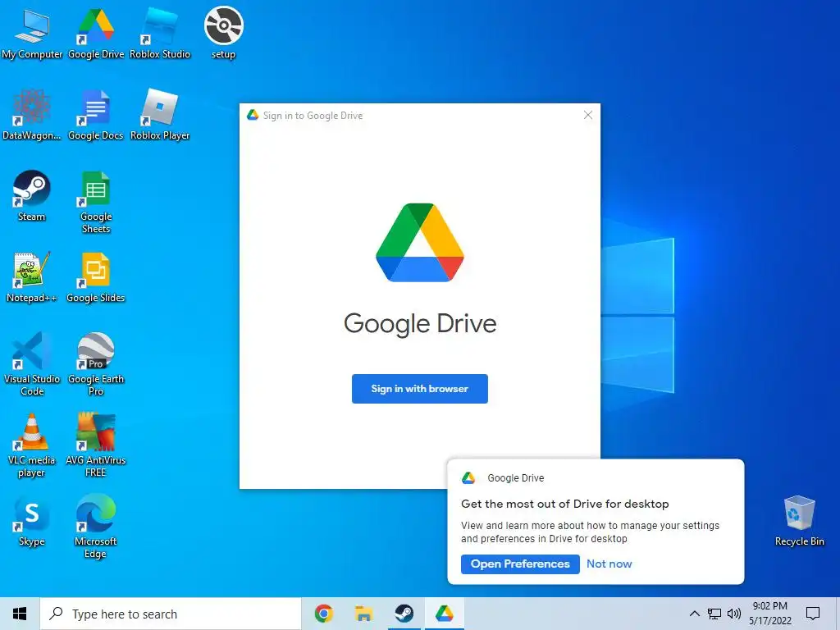Image resolution: width=840 pixels, height=630 pixels.
Task: Select the Google Sheets desktop shortcut
Action: click(x=96, y=202)
